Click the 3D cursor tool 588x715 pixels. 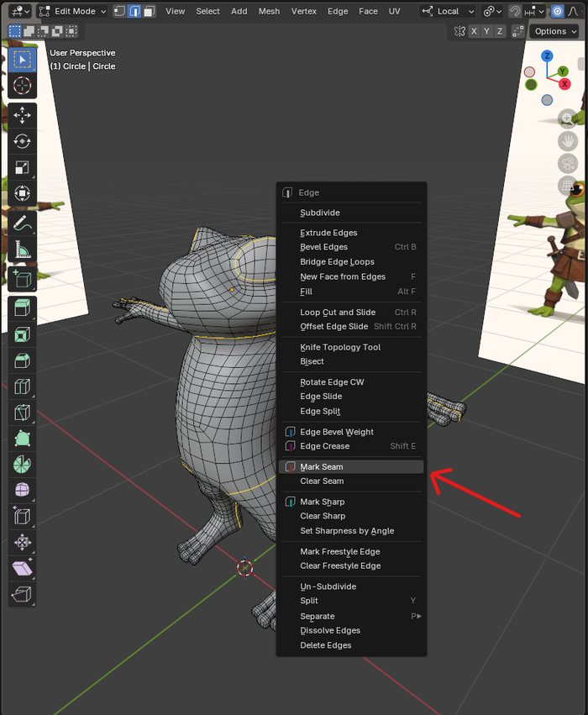pos(23,85)
